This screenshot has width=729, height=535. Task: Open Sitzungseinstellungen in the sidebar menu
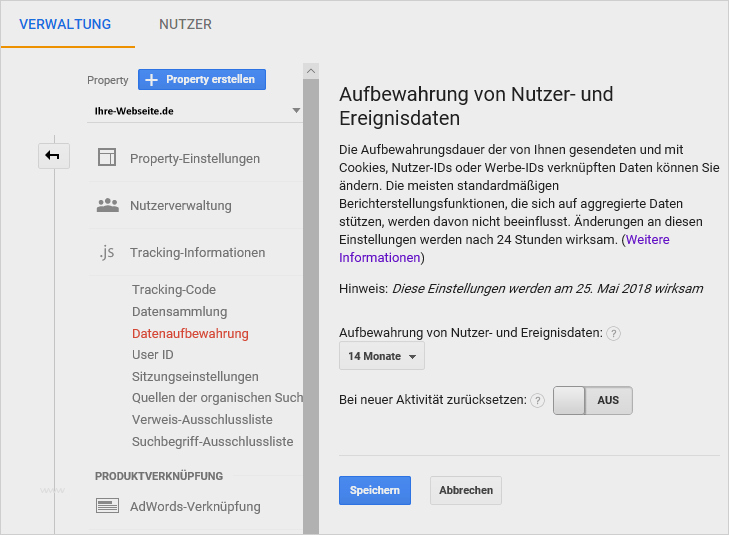(195, 377)
